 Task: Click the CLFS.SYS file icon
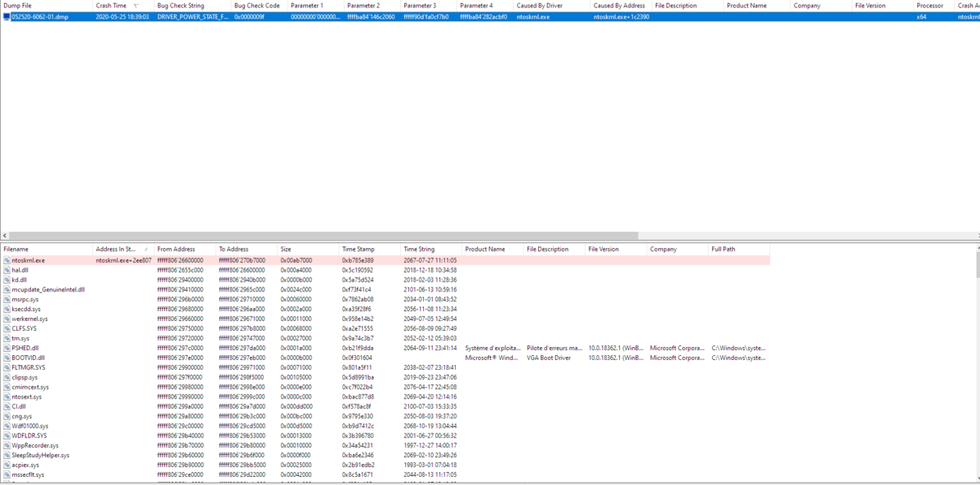coord(7,328)
